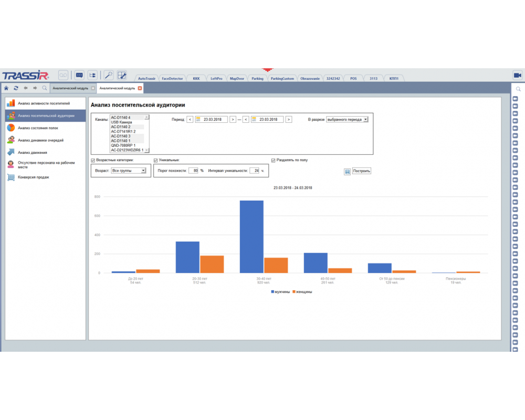Toggle the Возрастные категории checkbox
This screenshot has width=525, height=420.
click(93, 161)
